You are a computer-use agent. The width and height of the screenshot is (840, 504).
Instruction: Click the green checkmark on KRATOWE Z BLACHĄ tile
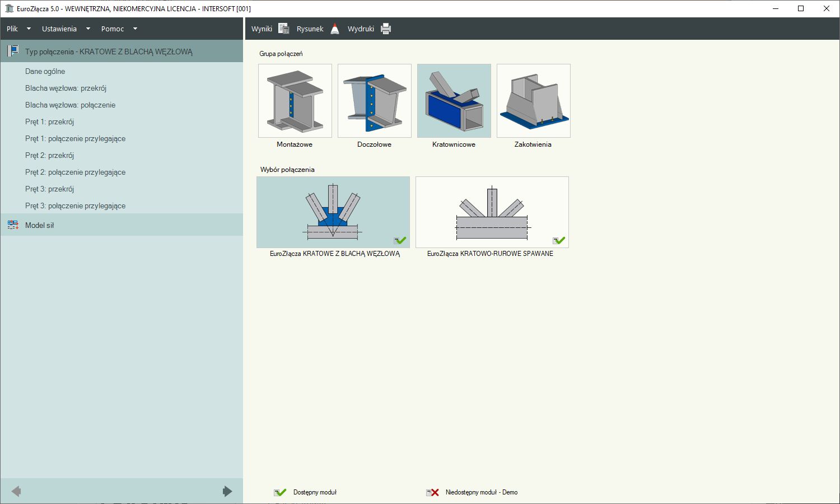[x=400, y=240]
